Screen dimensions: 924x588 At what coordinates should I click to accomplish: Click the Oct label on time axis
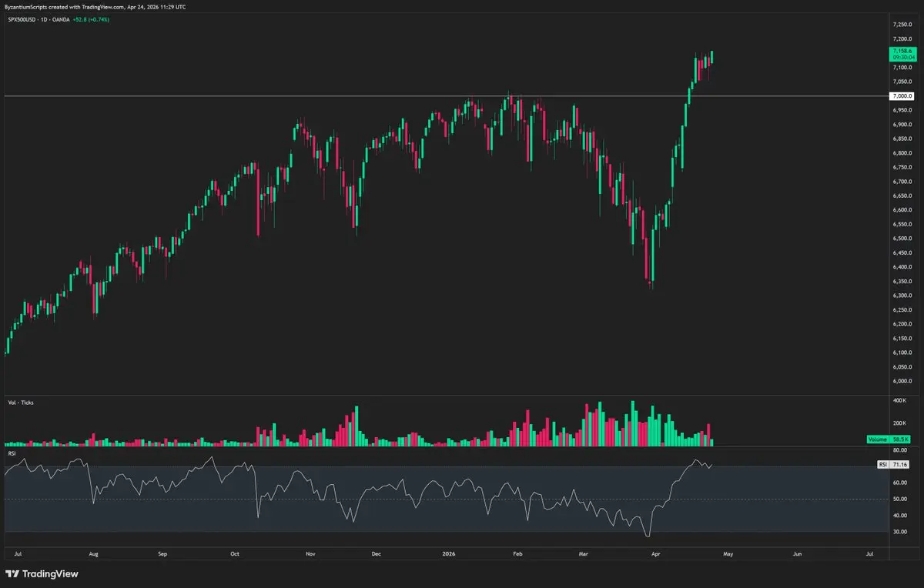point(236,553)
